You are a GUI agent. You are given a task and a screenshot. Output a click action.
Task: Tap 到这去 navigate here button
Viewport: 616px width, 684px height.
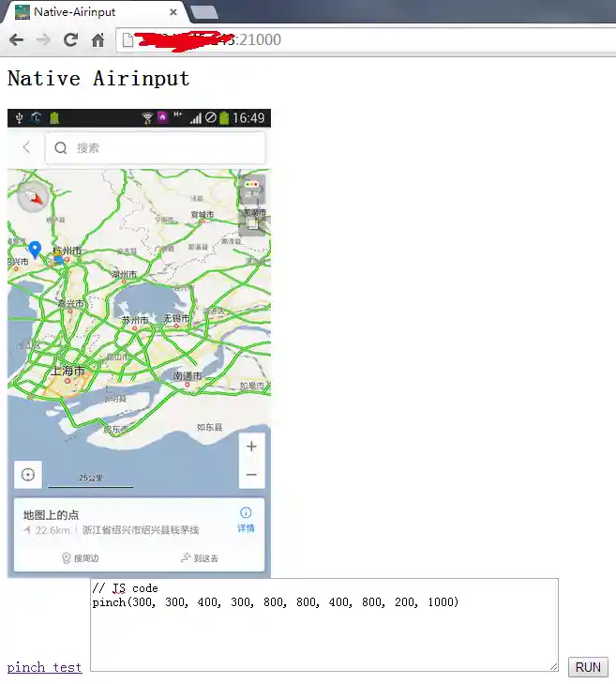(199, 558)
